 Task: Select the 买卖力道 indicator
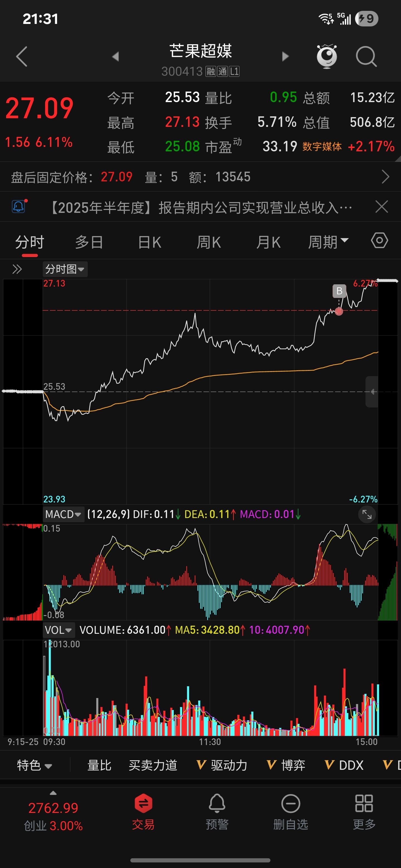(153, 765)
